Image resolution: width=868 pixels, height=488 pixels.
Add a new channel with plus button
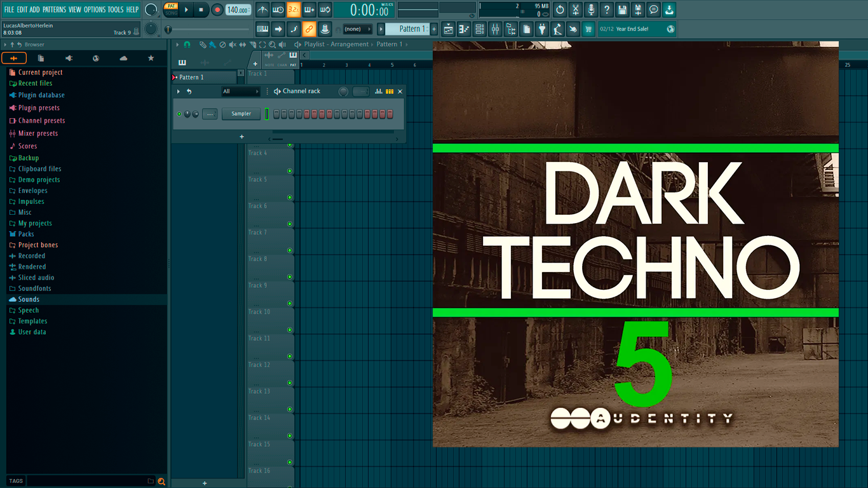[241, 137]
